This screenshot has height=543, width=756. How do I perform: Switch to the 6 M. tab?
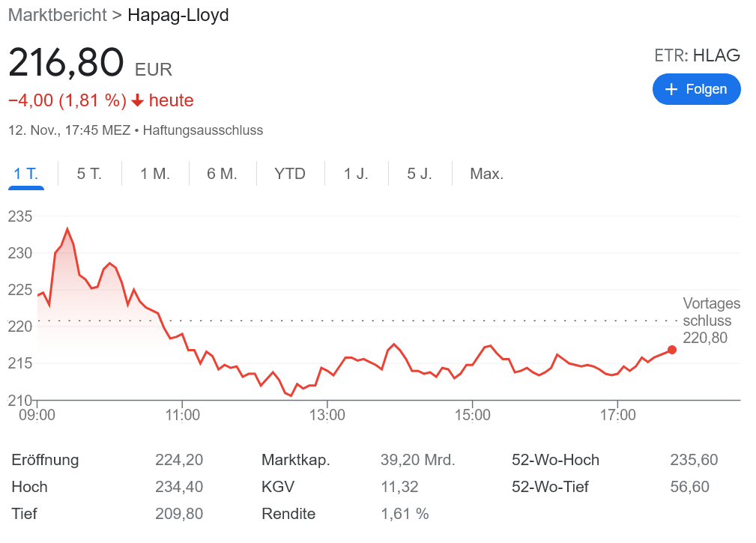click(x=222, y=174)
